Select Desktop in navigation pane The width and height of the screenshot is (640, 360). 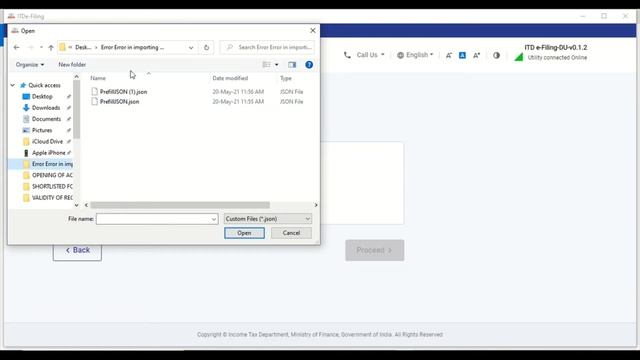click(x=42, y=96)
